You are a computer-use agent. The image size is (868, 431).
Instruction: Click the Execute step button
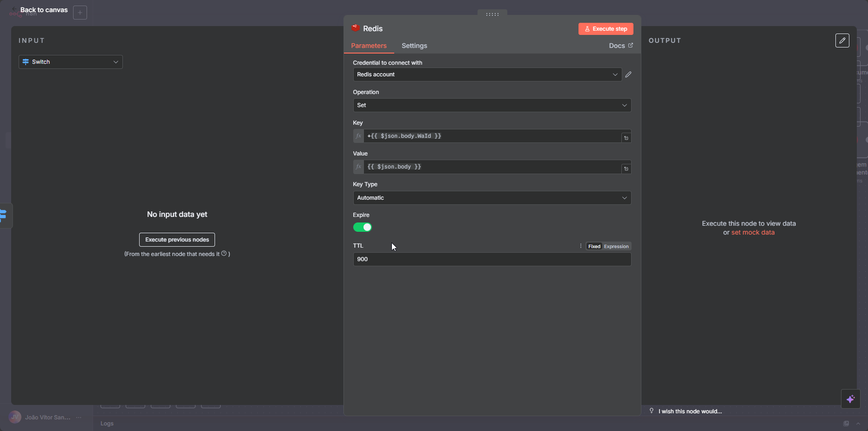(606, 29)
